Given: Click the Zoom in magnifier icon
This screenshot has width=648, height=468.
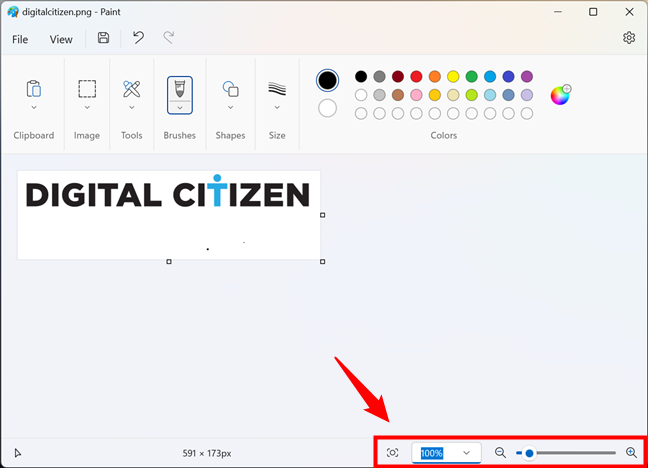Looking at the screenshot, I should pyautogui.click(x=631, y=453).
